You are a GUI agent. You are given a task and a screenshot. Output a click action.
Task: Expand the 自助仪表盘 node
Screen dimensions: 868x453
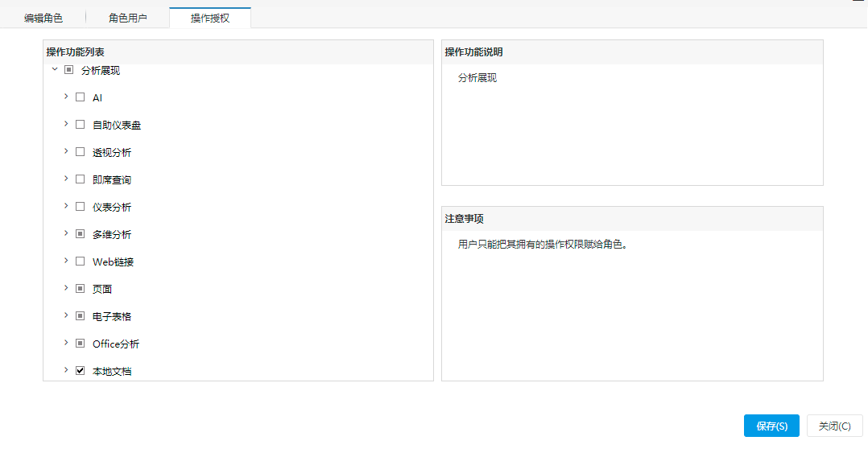coord(66,124)
